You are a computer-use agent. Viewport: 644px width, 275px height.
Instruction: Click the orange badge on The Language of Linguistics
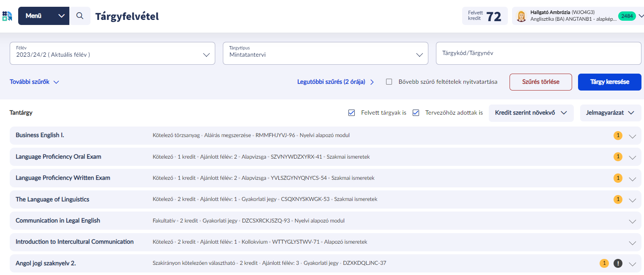tap(618, 199)
